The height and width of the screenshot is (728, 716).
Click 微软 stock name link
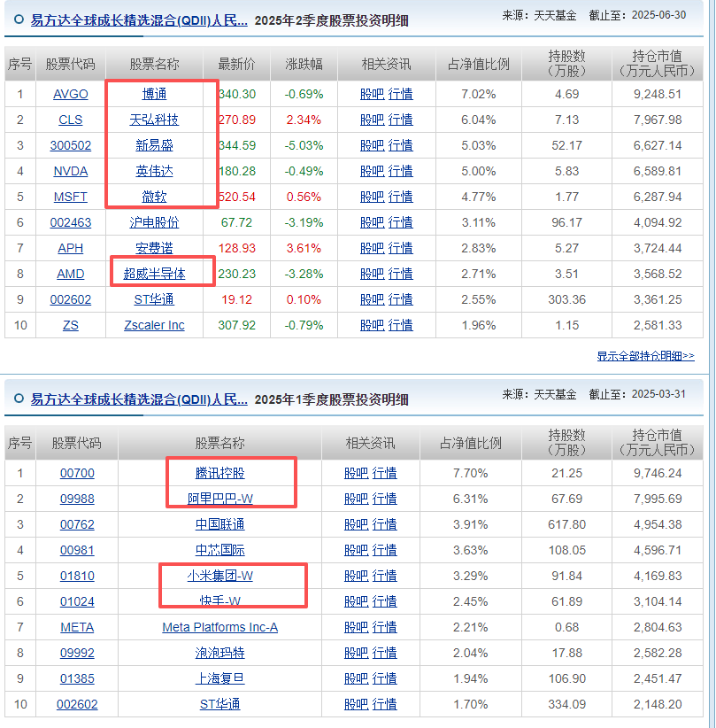coord(154,197)
